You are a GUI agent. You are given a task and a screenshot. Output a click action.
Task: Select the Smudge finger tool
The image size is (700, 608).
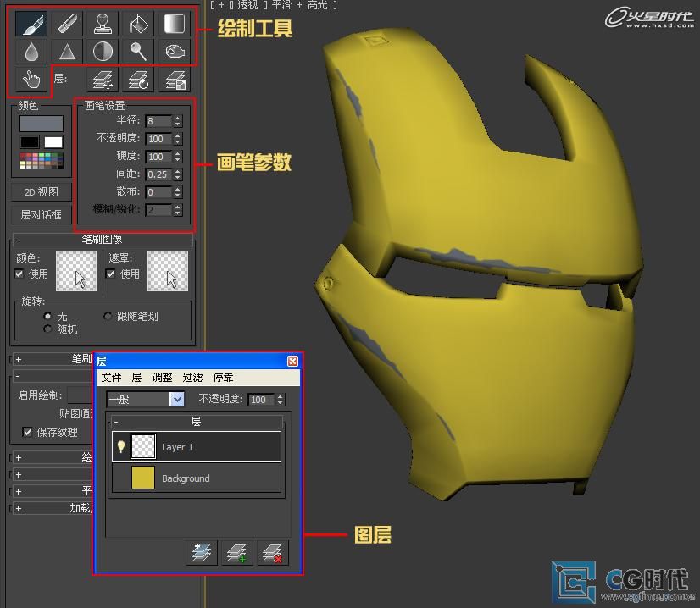point(31,80)
